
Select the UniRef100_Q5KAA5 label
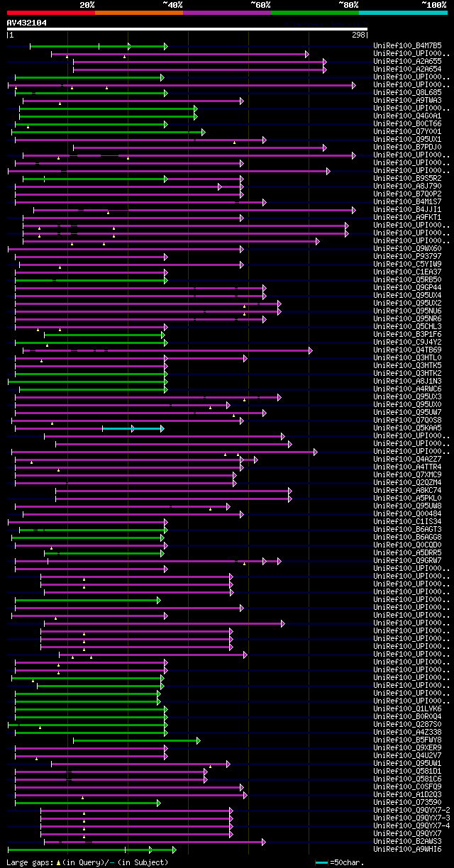pos(407,428)
